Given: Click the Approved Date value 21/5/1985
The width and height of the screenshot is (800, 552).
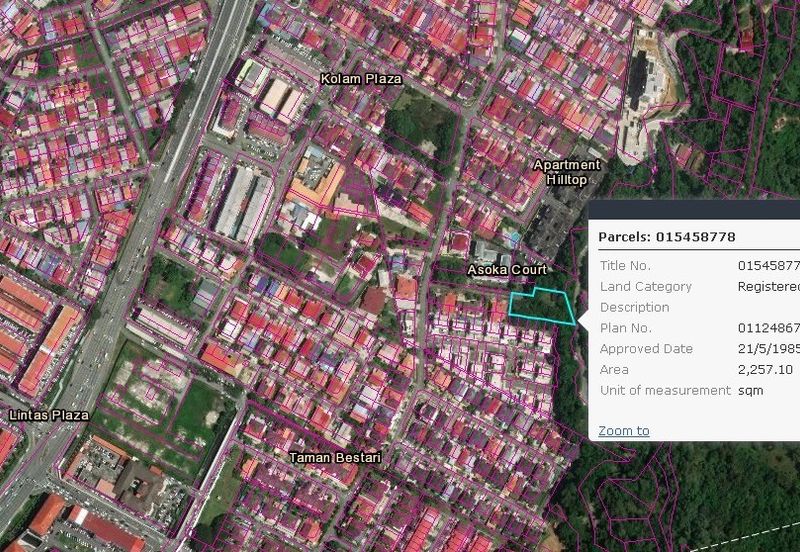Looking at the screenshot, I should click(x=768, y=349).
